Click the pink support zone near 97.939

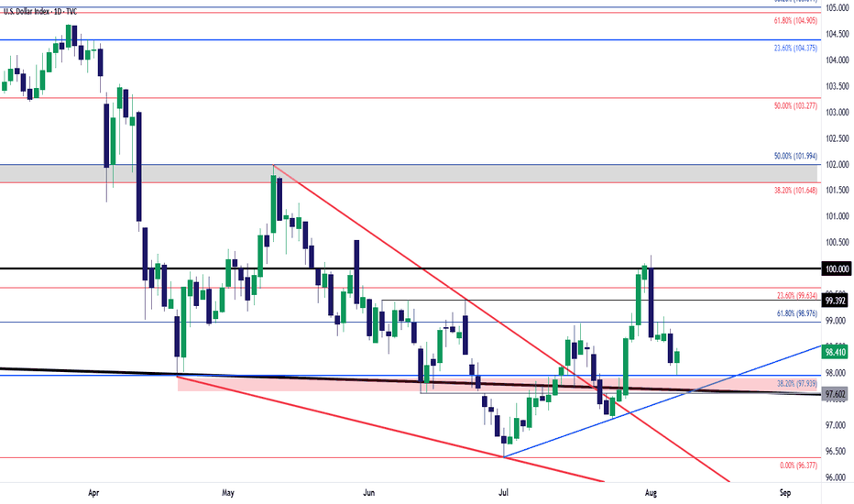pyautogui.click(x=498, y=384)
